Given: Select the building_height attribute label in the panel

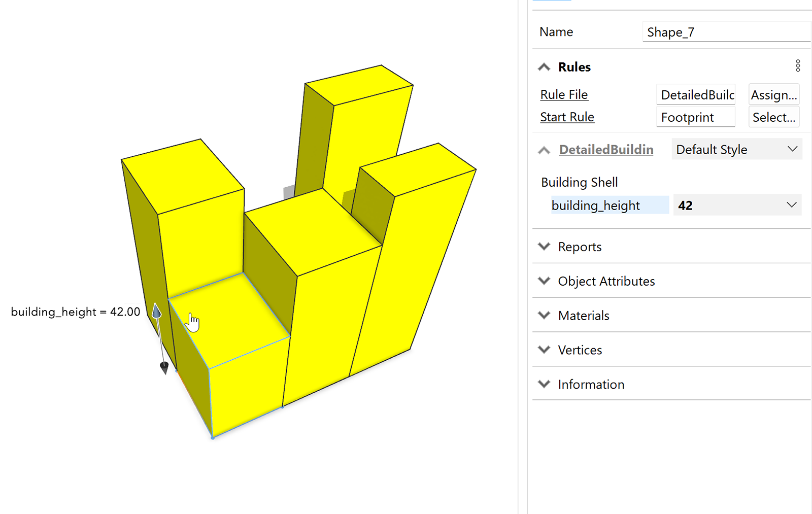Looking at the screenshot, I should (x=596, y=205).
